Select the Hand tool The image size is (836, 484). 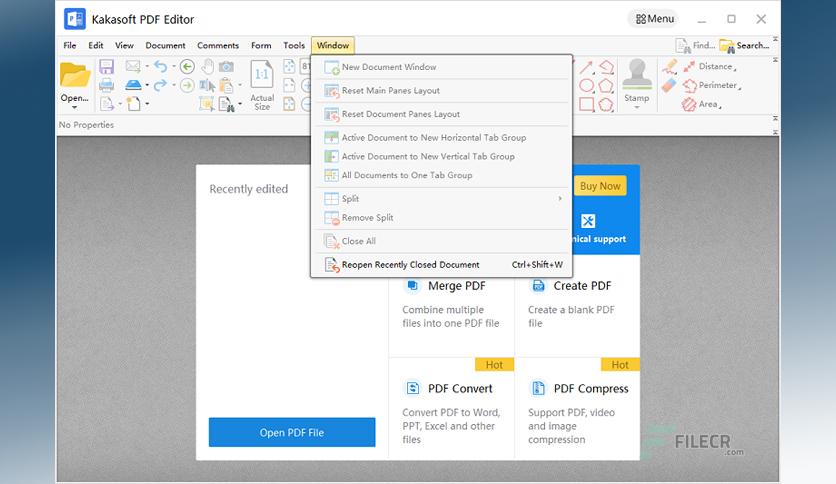click(207, 67)
